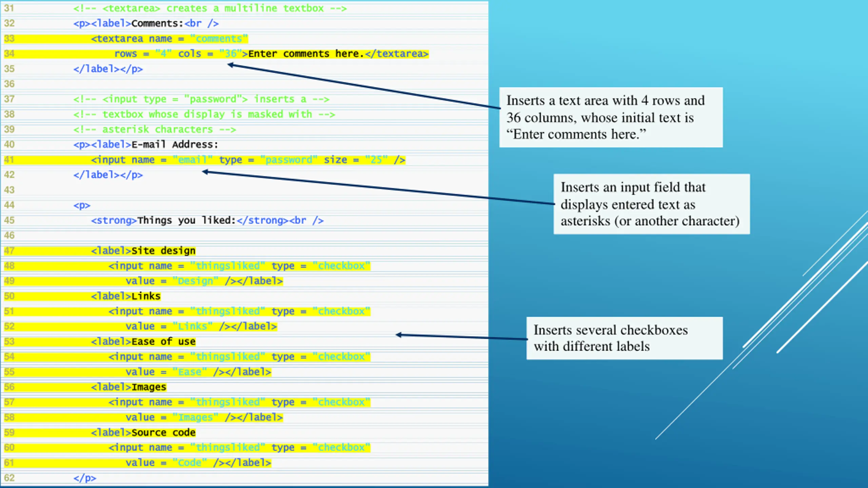Select 'E-mail Address:' label on line 40
868x488 pixels.
[x=175, y=144]
